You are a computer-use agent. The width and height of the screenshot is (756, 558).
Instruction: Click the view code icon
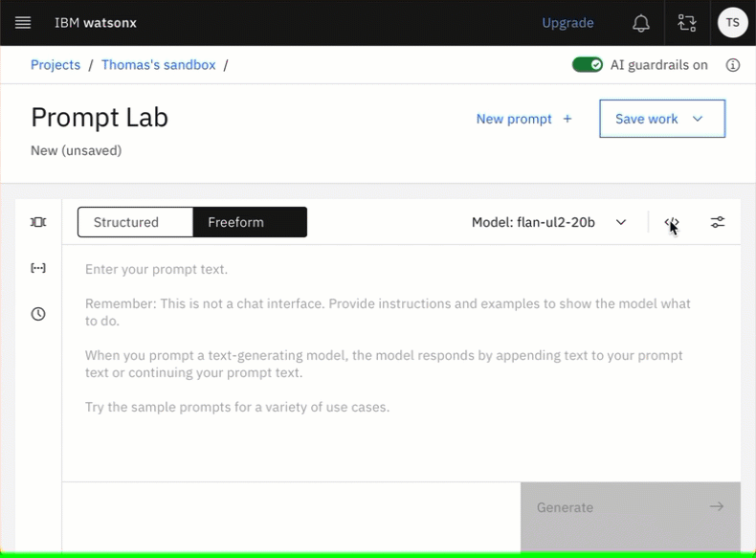[x=672, y=222]
